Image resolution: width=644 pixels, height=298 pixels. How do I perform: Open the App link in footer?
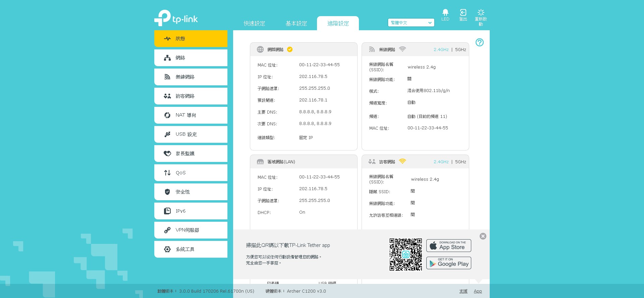point(478,291)
